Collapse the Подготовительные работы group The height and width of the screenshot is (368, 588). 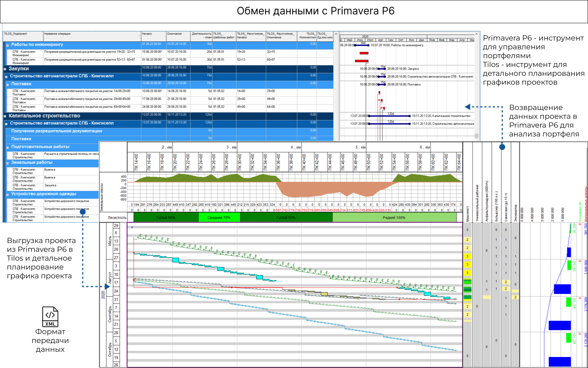(7, 147)
